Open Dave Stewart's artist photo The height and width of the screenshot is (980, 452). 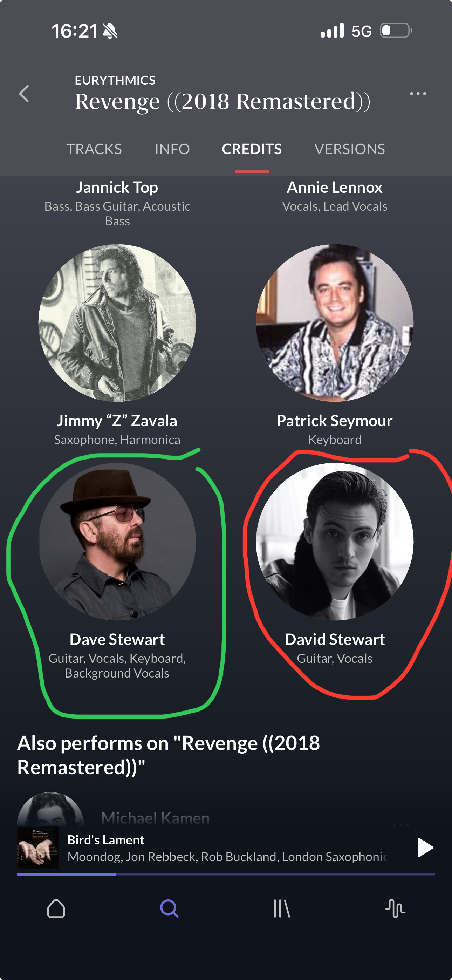click(x=117, y=542)
